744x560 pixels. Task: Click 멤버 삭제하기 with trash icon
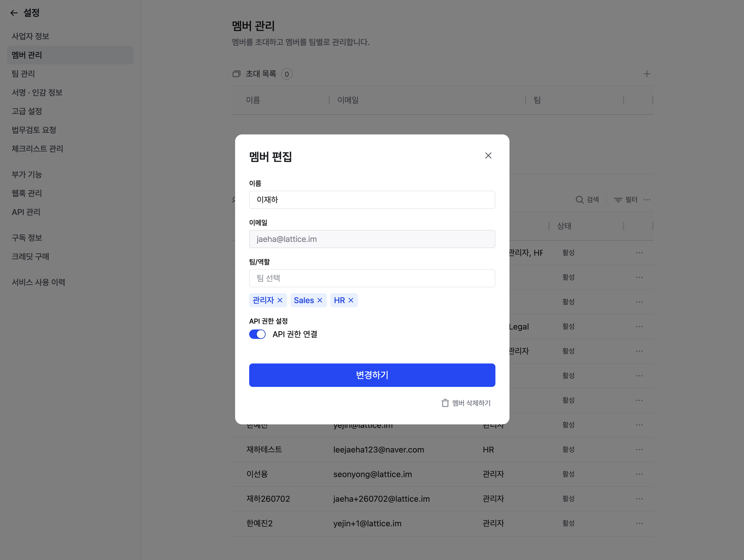click(466, 403)
